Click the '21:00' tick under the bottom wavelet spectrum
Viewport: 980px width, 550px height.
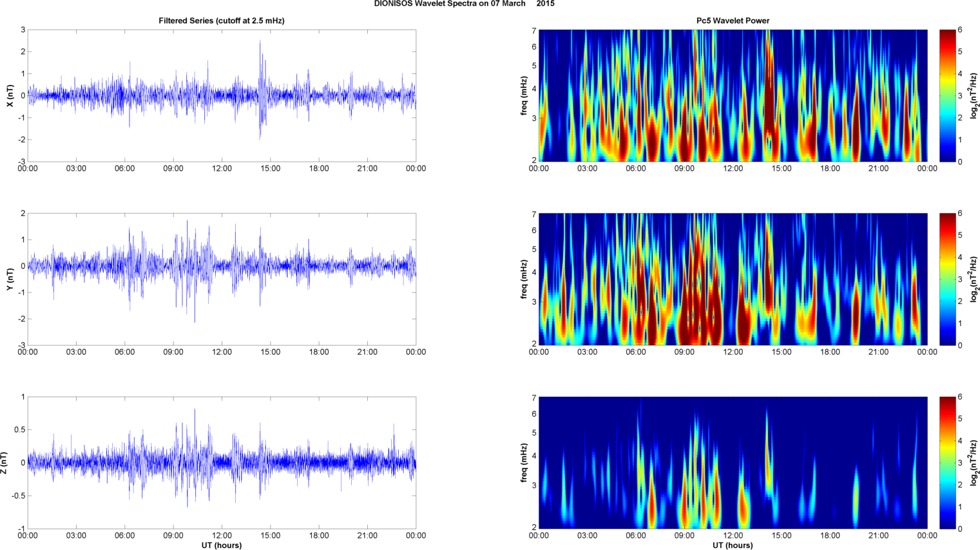coord(878,536)
